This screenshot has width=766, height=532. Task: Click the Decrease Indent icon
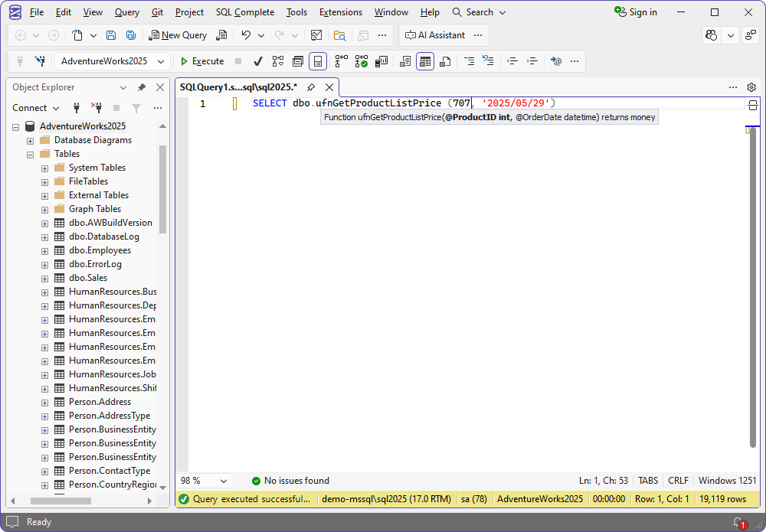pyautogui.click(x=512, y=61)
